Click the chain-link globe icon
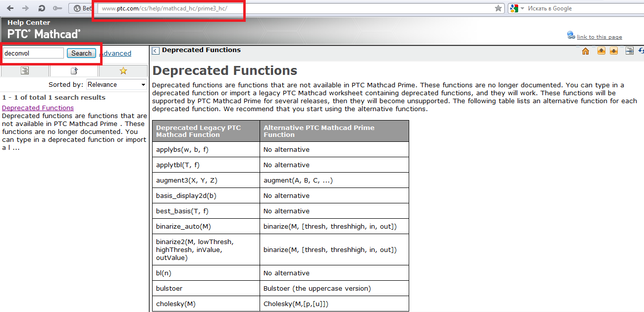Screen dimensions: 644x312 [571, 35]
